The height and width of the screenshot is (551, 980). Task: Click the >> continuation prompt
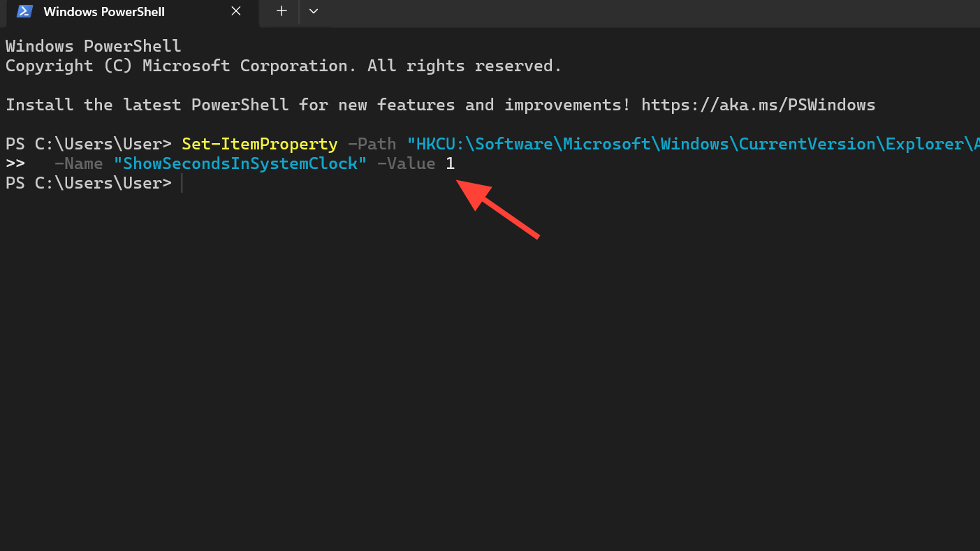[x=15, y=163]
